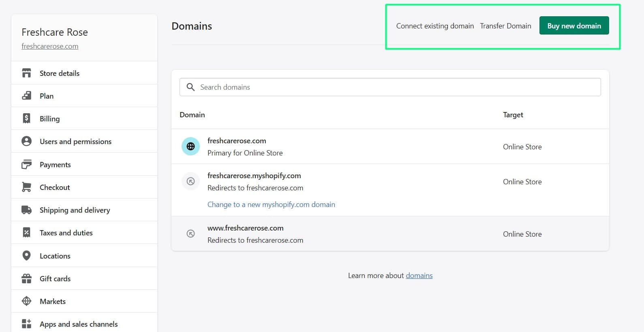Open Users and permissions

coord(84,141)
